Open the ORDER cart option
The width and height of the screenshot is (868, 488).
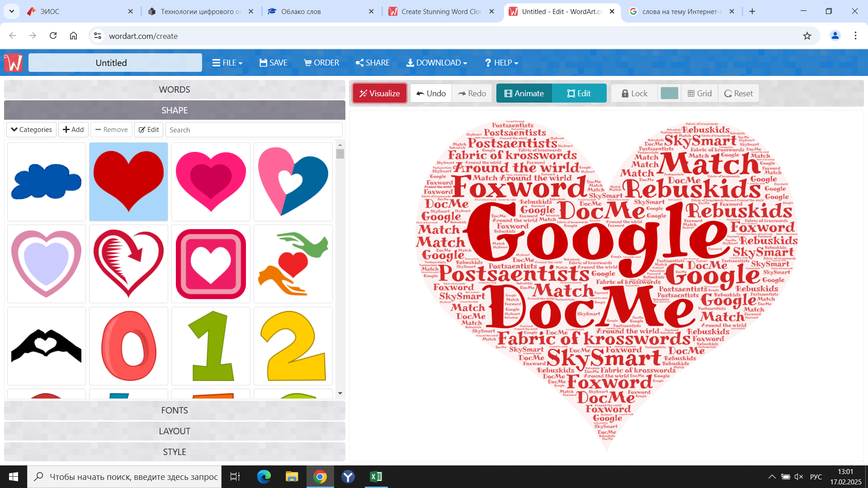coord(321,63)
